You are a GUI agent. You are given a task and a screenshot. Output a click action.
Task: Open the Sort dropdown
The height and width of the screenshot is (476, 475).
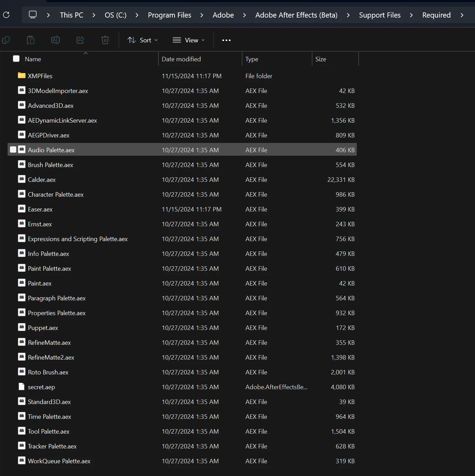143,40
